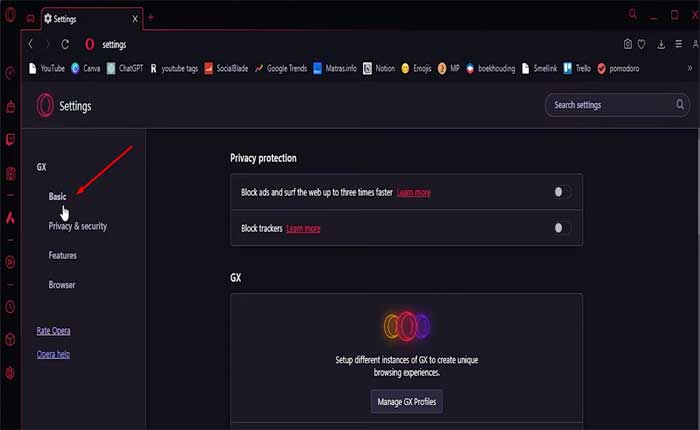
Task: Select GX in the settings sidebar
Action: tap(42, 167)
